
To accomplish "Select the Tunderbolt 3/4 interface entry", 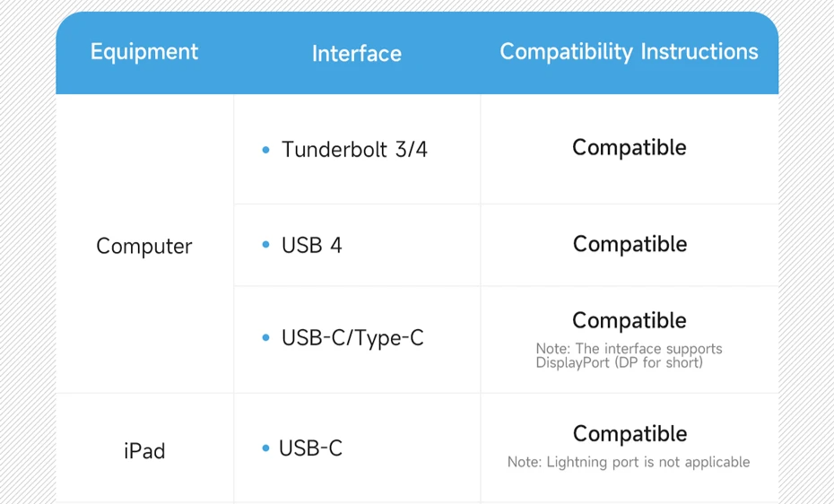I will click(x=354, y=150).
